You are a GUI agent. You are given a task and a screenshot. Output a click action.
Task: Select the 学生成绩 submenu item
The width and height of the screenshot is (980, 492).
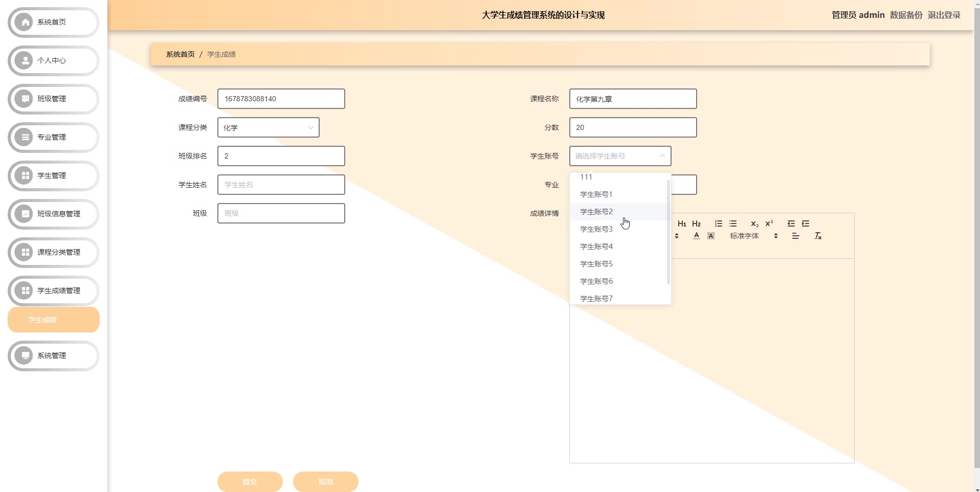pos(54,320)
